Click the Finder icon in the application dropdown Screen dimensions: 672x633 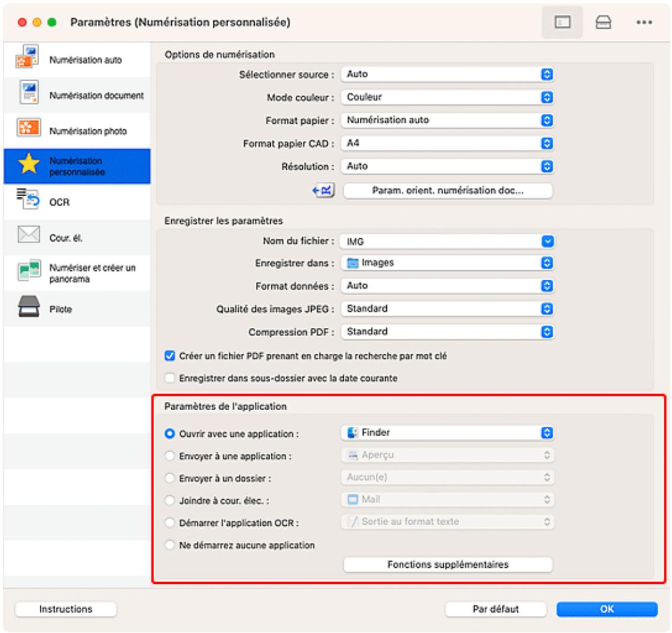coord(352,433)
